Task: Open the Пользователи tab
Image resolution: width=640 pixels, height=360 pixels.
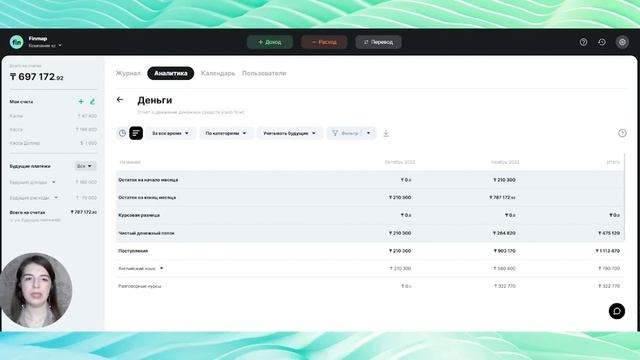Action: click(264, 73)
